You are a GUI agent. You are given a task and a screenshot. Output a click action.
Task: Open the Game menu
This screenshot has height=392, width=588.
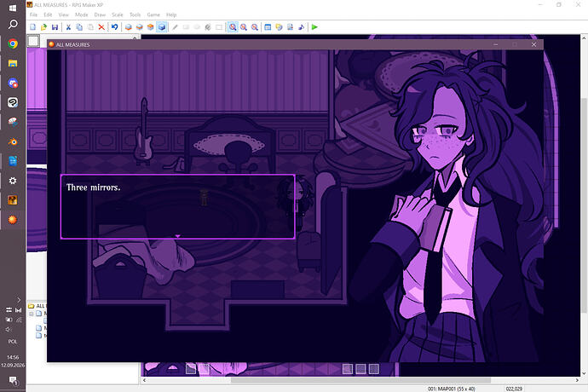[x=153, y=14]
